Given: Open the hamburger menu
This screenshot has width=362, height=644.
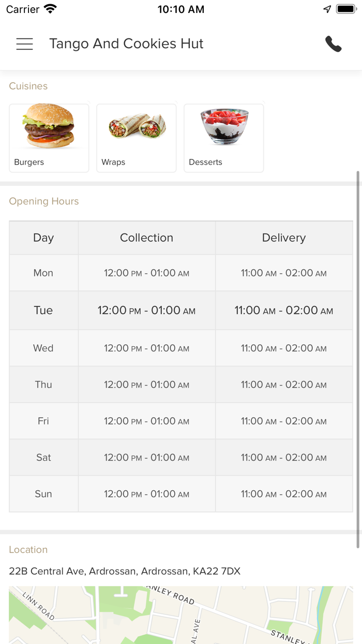Looking at the screenshot, I should [24, 44].
